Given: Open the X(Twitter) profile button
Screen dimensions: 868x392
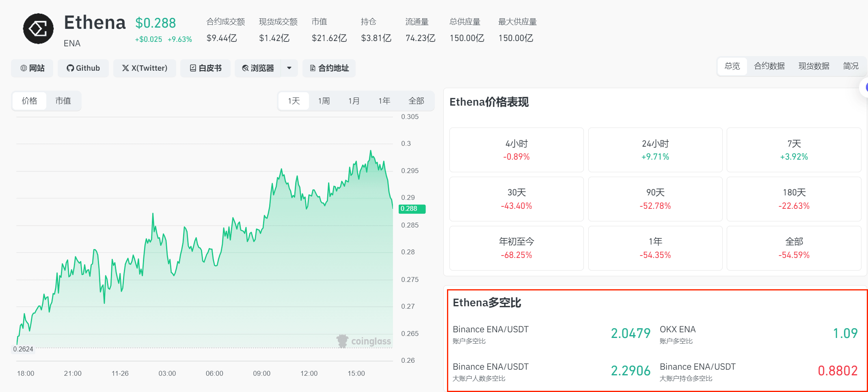Looking at the screenshot, I should [x=145, y=68].
